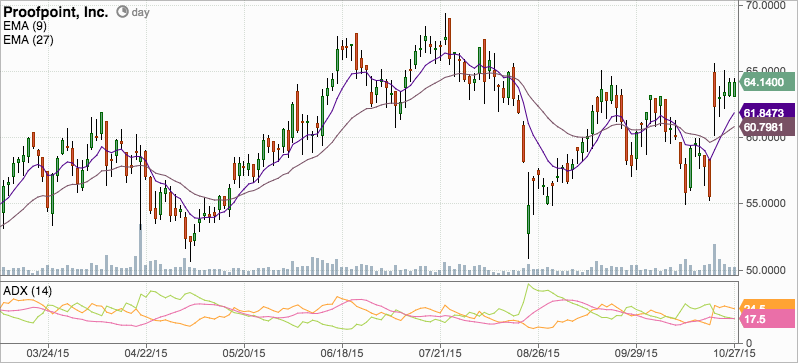Click the 70.0000 price axis label
The width and height of the screenshot is (798, 363).
pyautogui.click(x=766, y=6)
